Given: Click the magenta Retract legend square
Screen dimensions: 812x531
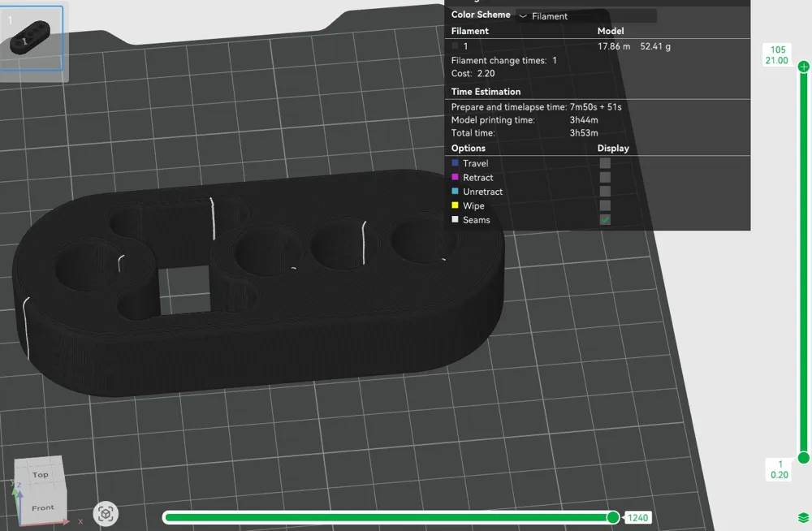Looking at the screenshot, I should (x=456, y=177).
